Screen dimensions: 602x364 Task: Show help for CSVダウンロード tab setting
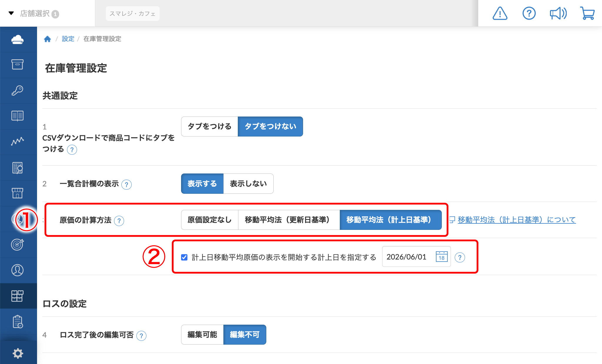click(x=72, y=150)
